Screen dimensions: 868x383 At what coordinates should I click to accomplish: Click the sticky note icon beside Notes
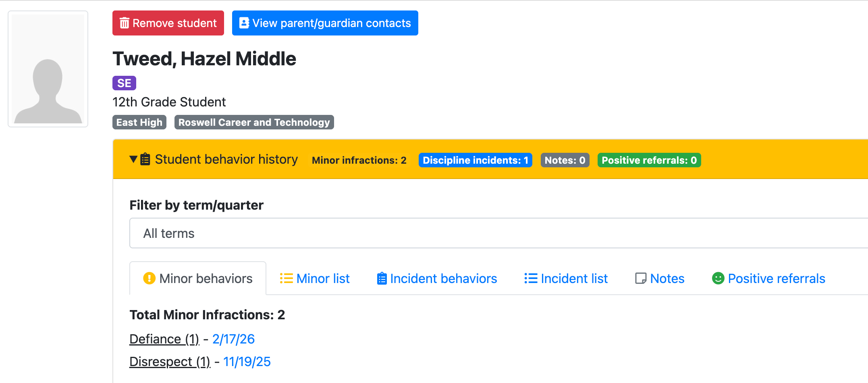[x=641, y=278]
